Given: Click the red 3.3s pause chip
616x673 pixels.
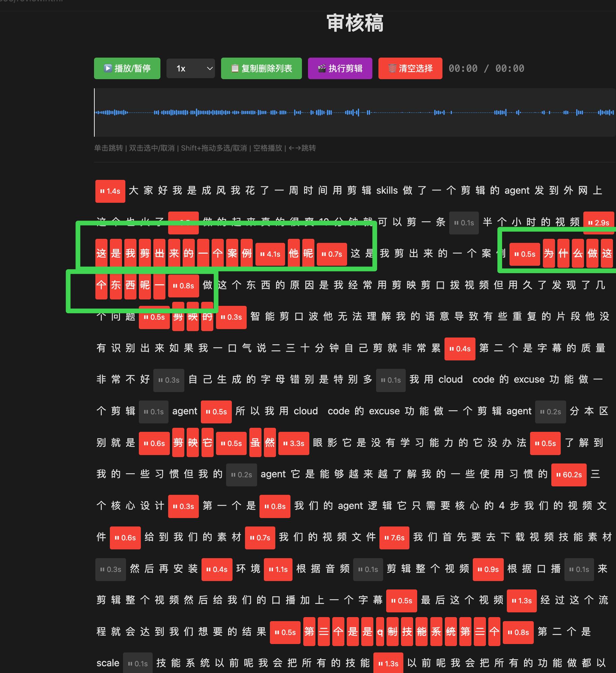Looking at the screenshot, I should coord(294,444).
